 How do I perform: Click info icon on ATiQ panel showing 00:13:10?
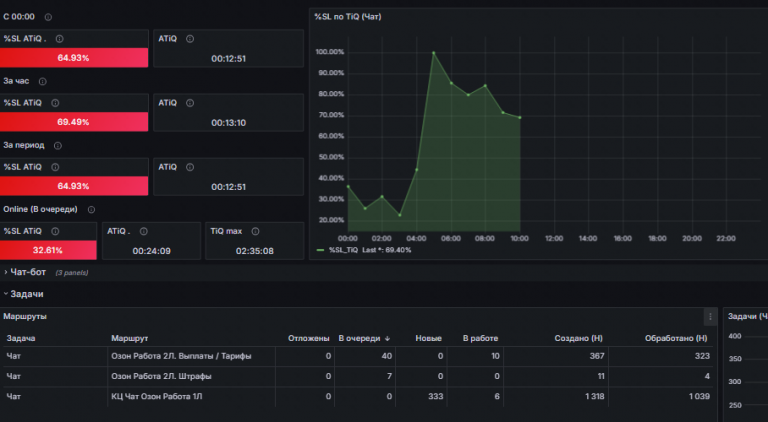[190, 103]
